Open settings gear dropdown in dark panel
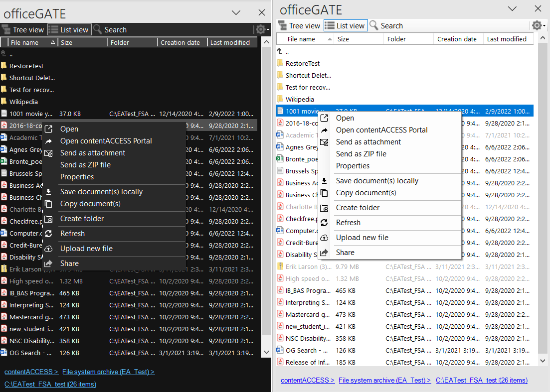Viewport: 550px width, 392px height. [x=262, y=30]
